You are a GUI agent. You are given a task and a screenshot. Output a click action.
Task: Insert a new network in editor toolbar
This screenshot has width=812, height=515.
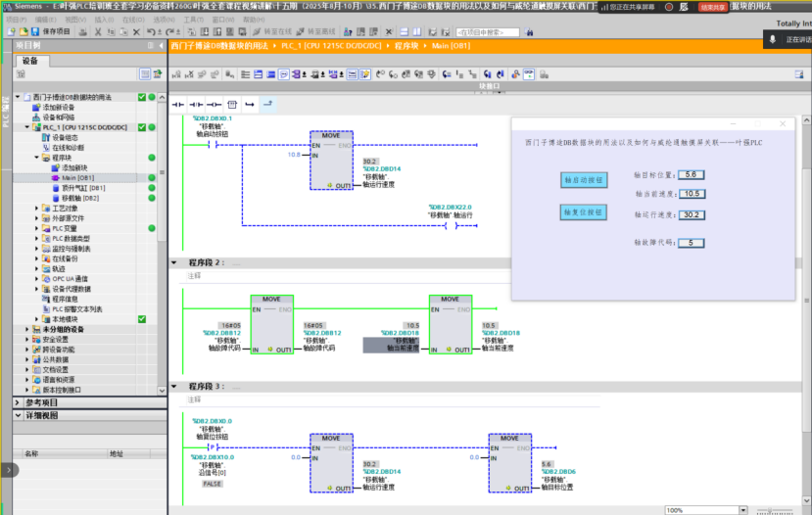(176, 74)
